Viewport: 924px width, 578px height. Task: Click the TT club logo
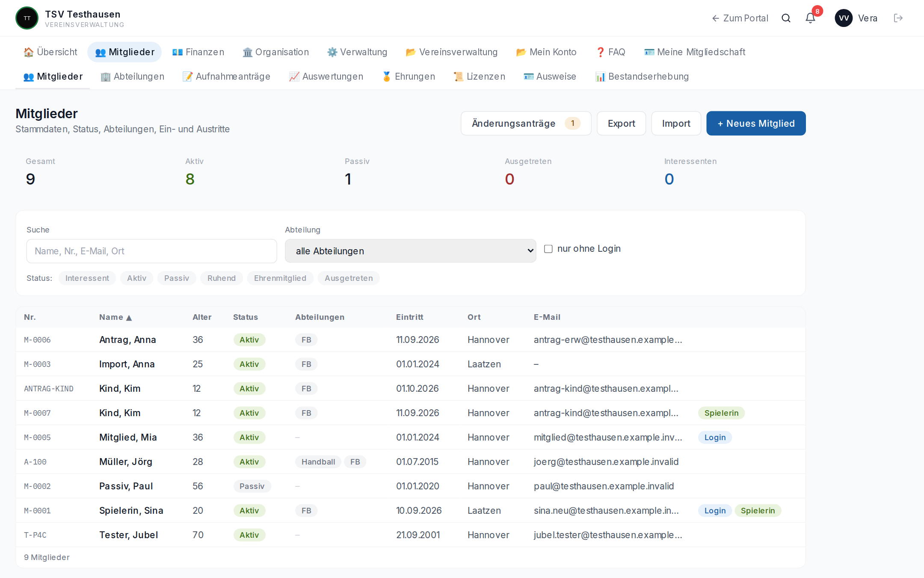(27, 18)
